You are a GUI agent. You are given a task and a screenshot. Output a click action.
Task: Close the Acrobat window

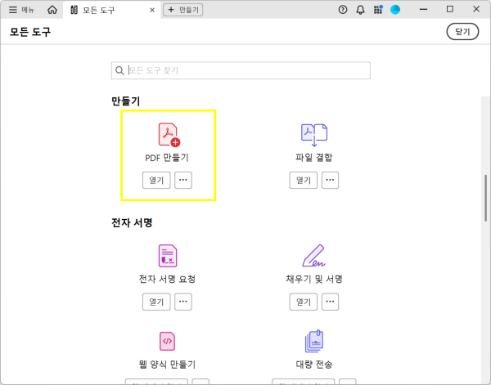(476, 9)
